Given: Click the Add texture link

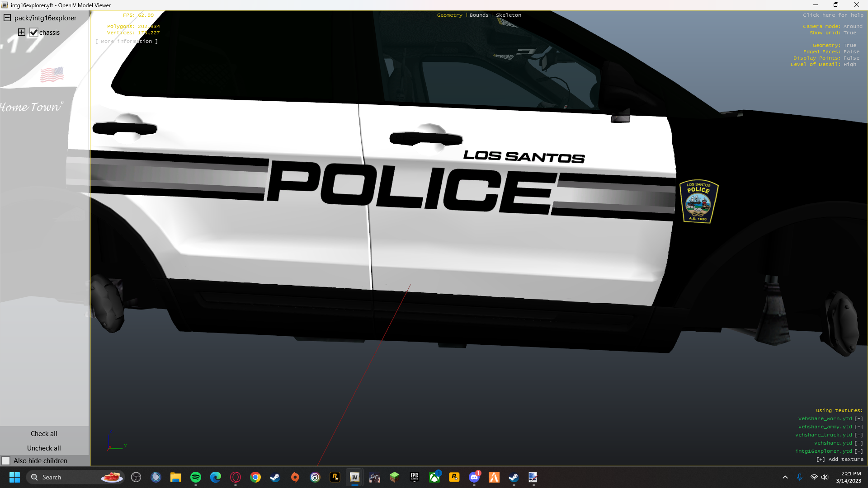Looking at the screenshot, I should click(x=840, y=460).
